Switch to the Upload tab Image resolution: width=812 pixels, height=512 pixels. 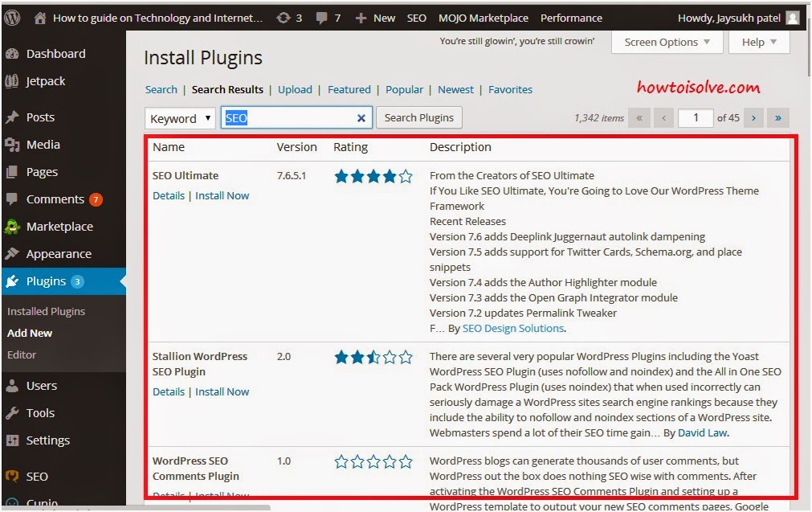click(295, 90)
